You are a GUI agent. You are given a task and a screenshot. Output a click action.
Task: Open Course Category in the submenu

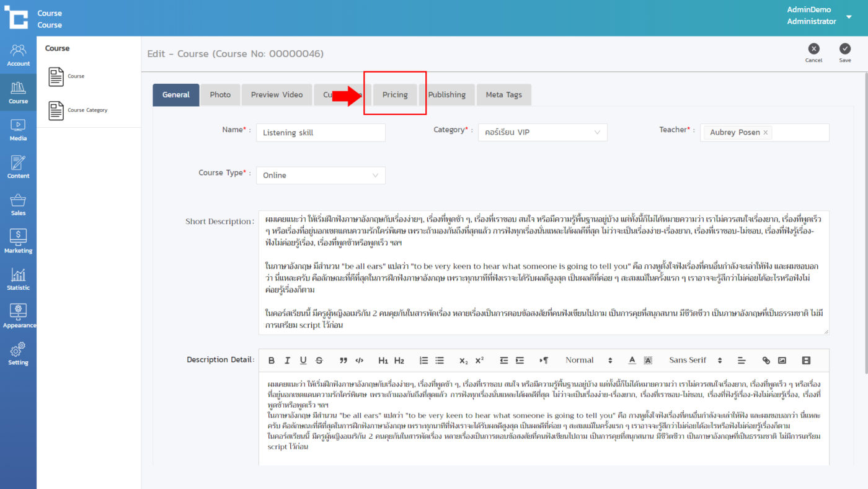coord(87,110)
